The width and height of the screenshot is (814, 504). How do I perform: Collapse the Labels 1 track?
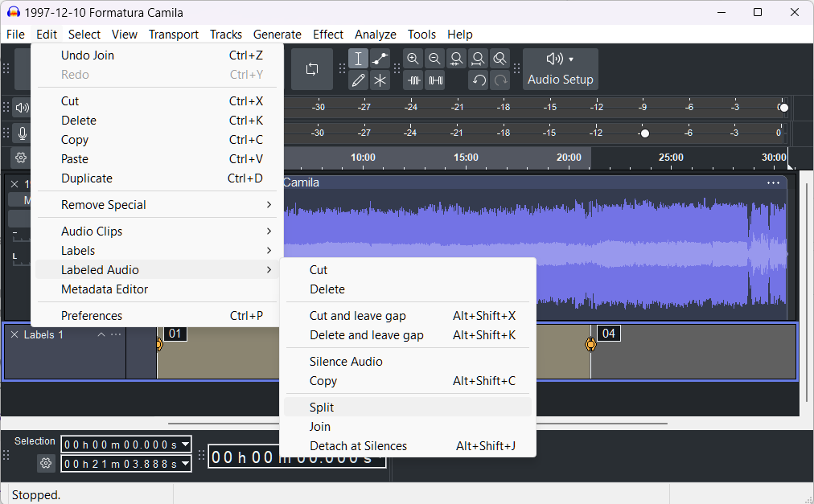tap(101, 334)
